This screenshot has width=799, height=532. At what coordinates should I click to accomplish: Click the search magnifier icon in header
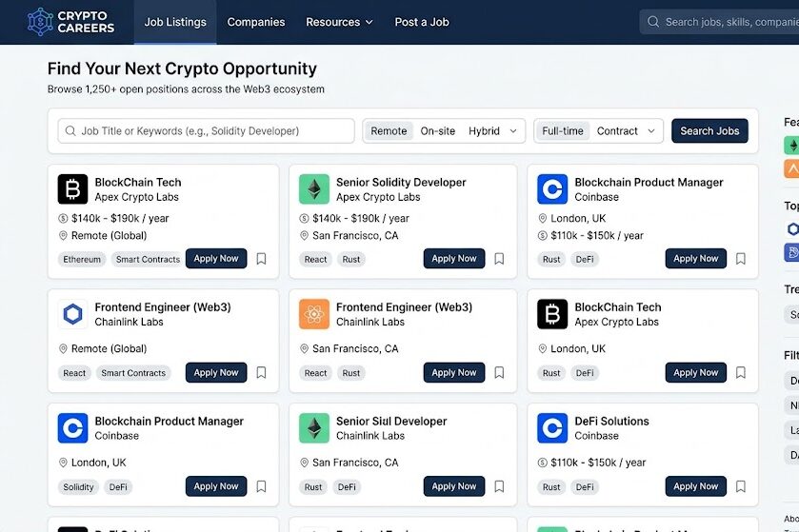652,22
